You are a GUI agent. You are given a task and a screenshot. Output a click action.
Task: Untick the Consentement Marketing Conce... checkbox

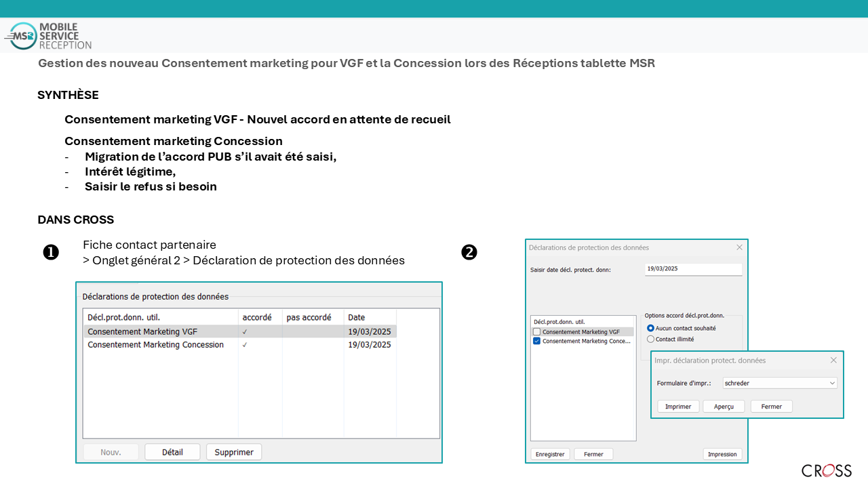[x=537, y=341]
